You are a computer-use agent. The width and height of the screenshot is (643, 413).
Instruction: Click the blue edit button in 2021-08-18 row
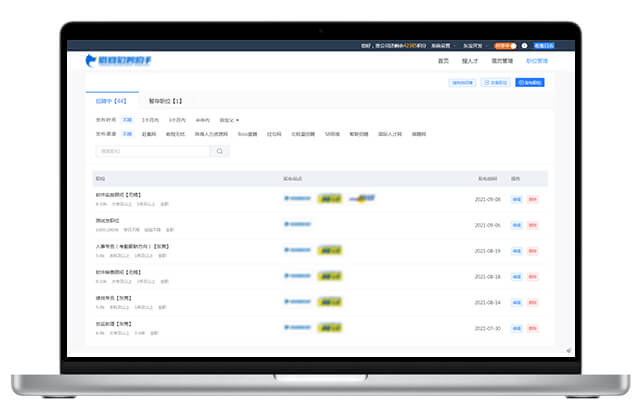(x=517, y=276)
